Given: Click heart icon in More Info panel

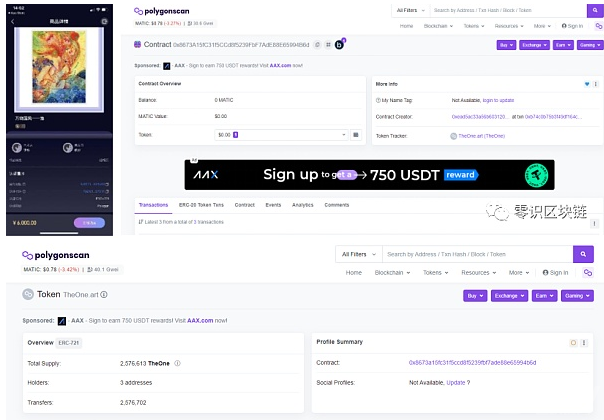Looking at the screenshot, I should [x=587, y=84].
